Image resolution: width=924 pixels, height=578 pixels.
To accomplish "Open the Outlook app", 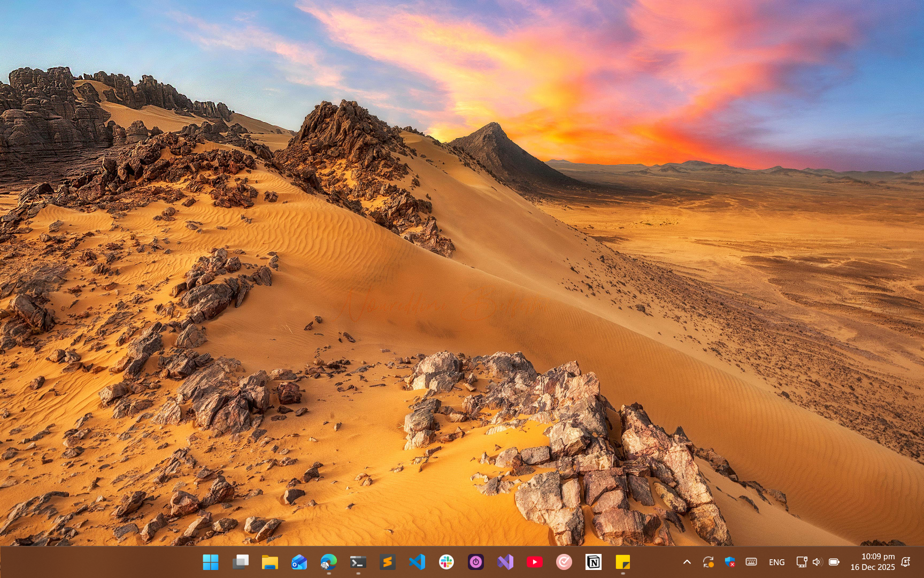I will click(x=299, y=562).
